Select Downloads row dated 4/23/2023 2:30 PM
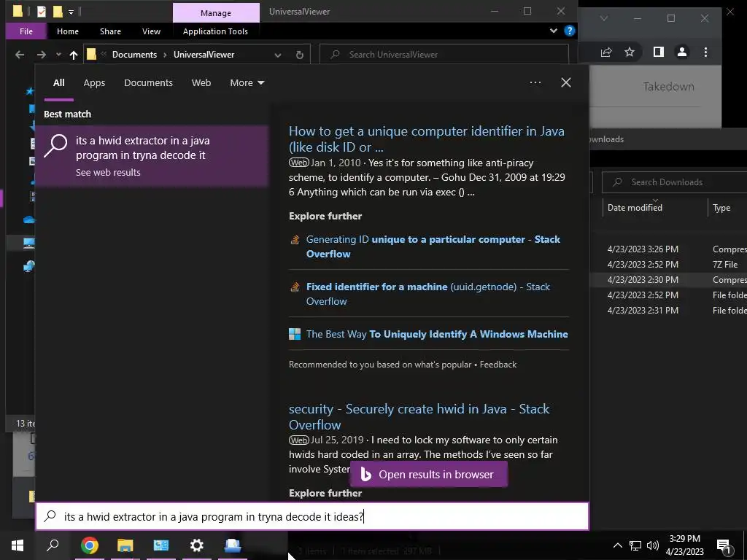This screenshot has height=560, width=747. pyautogui.click(x=668, y=279)
